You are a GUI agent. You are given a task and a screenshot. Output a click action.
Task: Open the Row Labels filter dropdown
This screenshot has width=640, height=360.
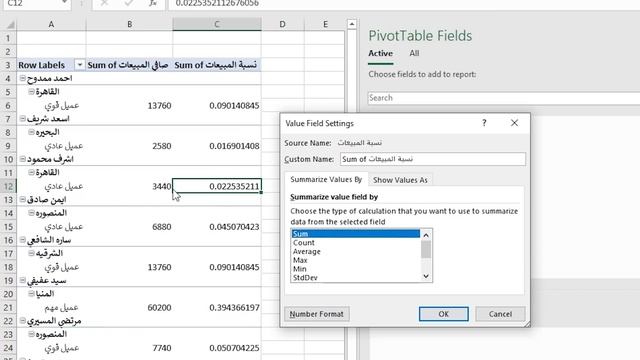click(x=80, y=65)
